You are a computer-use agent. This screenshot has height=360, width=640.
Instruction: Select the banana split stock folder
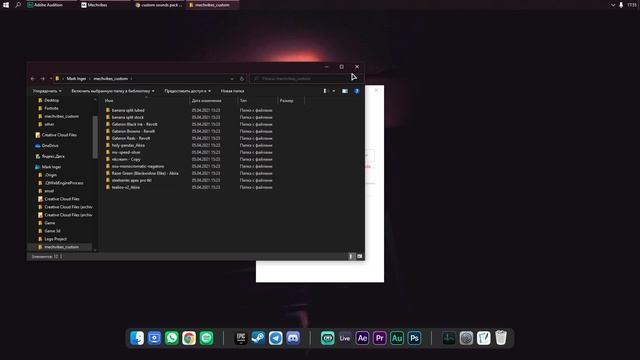coord(127,117)
